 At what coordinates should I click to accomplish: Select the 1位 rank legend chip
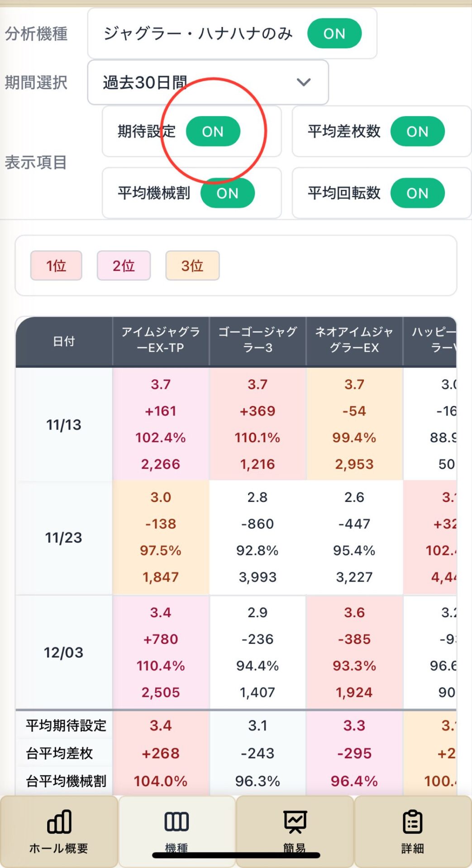click(56, 266)
